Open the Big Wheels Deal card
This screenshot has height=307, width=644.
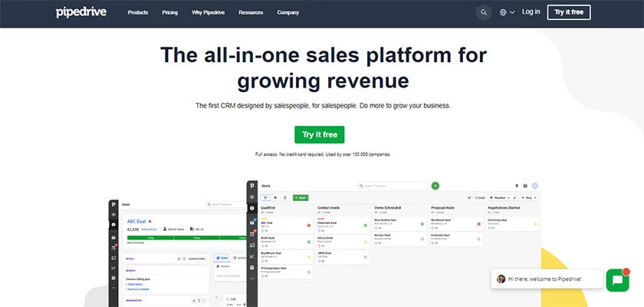tap(286, 257)
